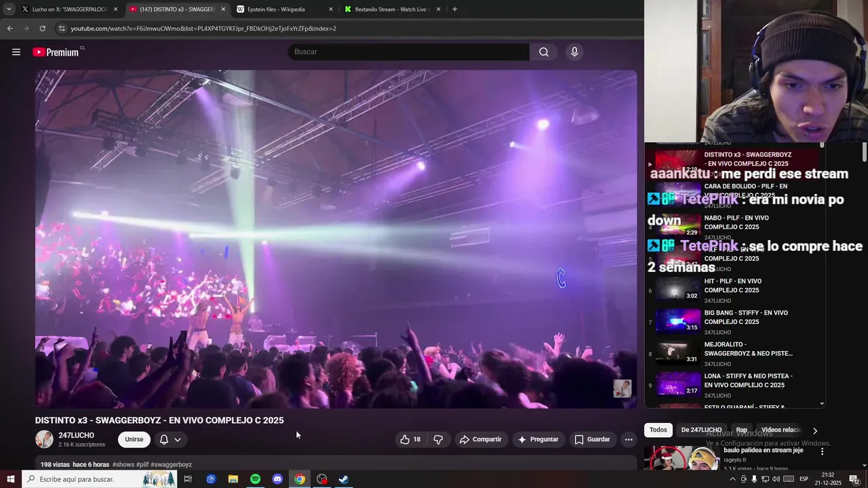Play LONA - STIFFY & NEO PISTEA item
Screen dimensions: 868x488
point(736,385)
